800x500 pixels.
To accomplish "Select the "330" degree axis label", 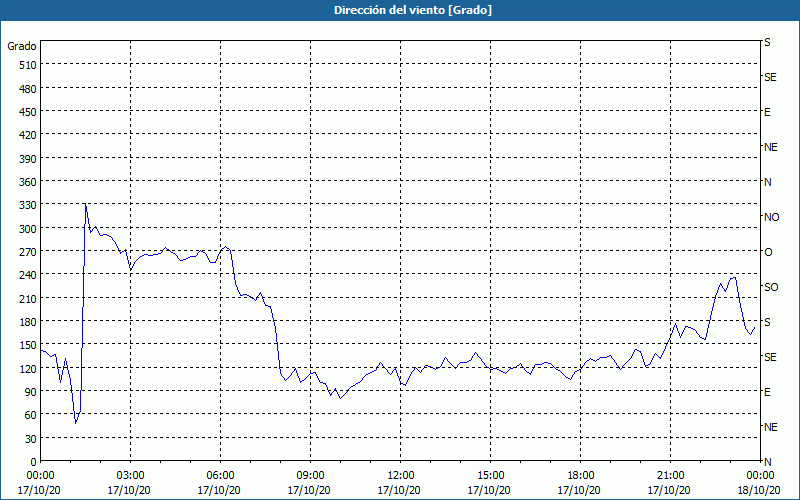I will point(28,205).
